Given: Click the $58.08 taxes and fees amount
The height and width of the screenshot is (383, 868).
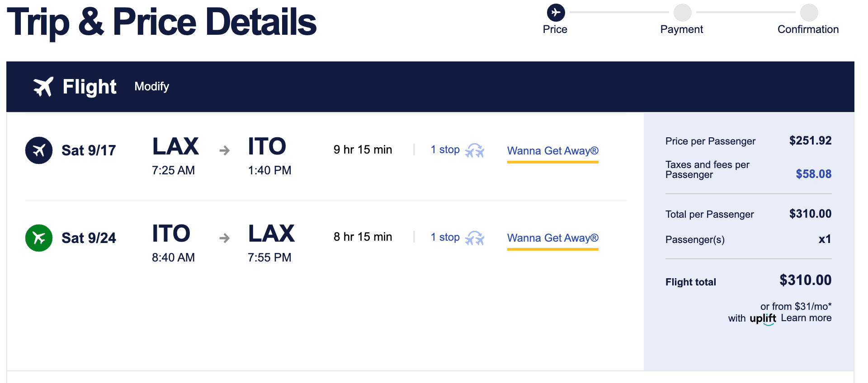Looking at the screenshot, I should (813, 174).
